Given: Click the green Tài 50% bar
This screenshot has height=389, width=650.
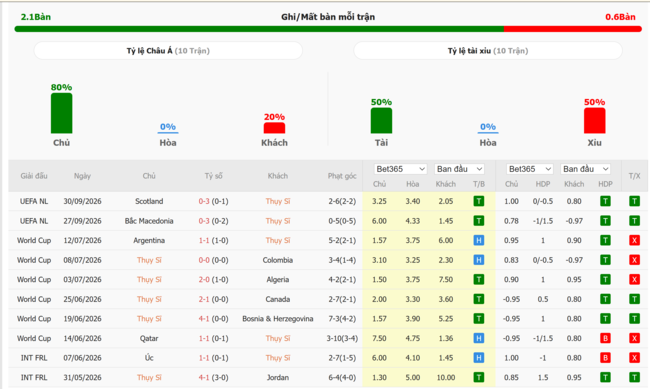Looking at the screenshot, I should 381,121.
